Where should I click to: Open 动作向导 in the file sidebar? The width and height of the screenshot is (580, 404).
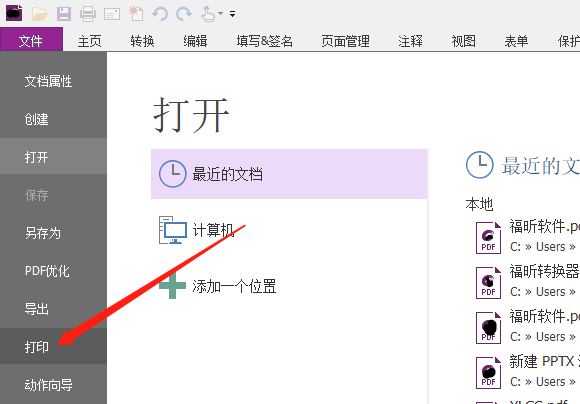pos(53,385)
